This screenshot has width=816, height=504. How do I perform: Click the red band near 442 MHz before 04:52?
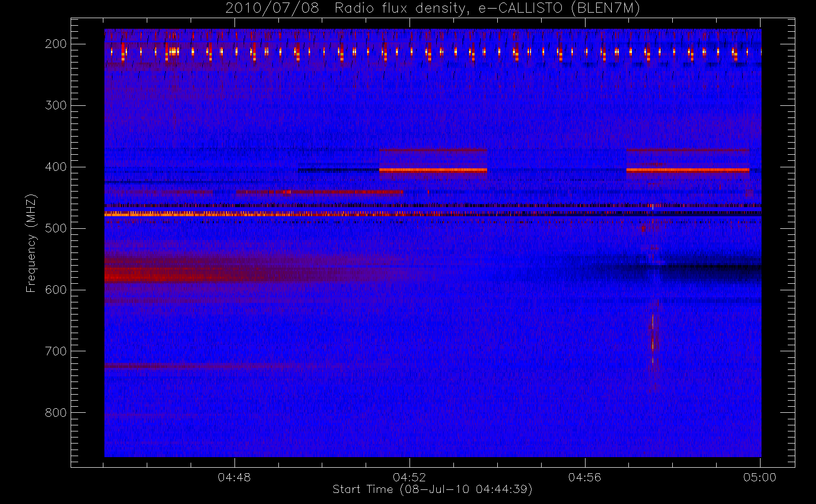[319, 192]
